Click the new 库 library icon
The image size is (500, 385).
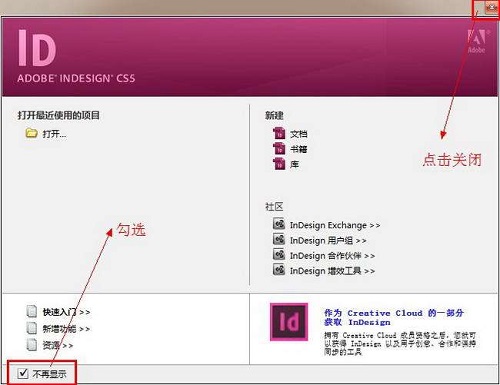click(279, 164)
